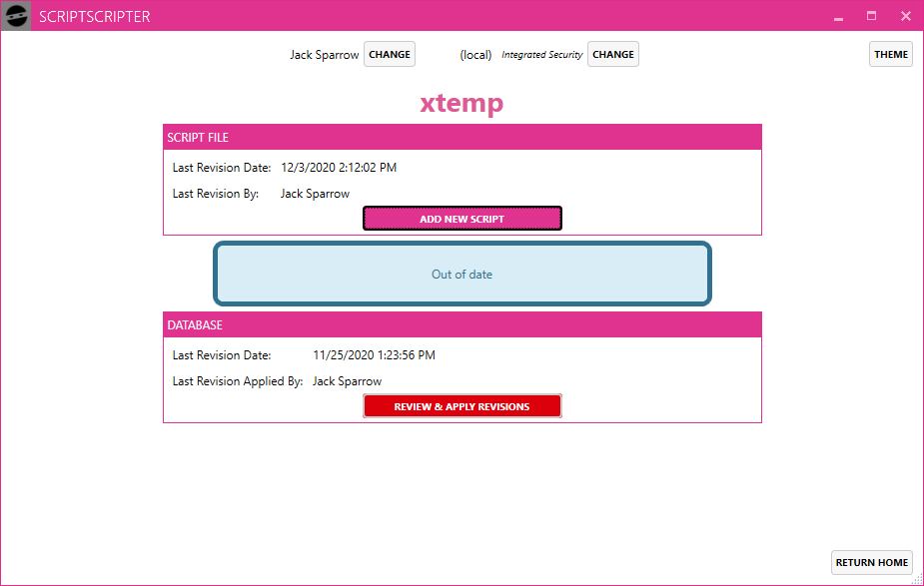Click the Last Revision Applied By label

coord(238,381)
